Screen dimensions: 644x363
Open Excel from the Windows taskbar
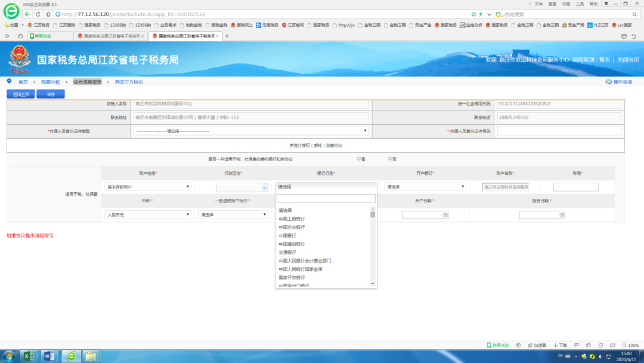coord(29,356)
